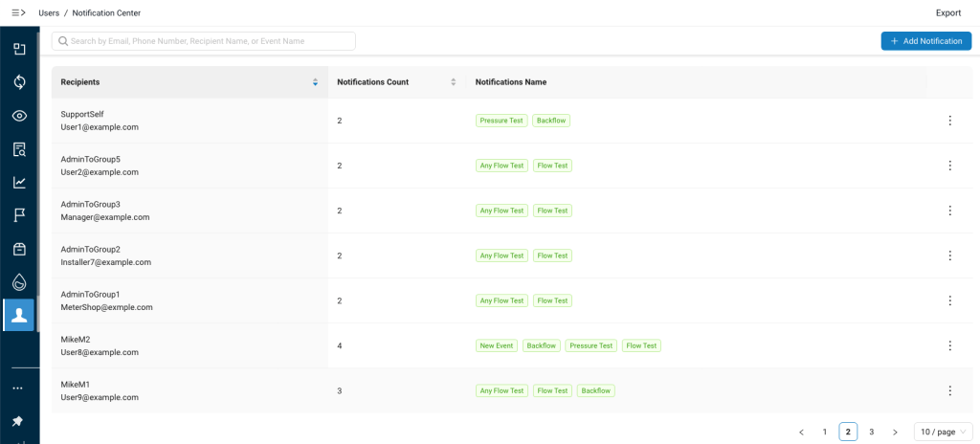Go to next page with arrow
980x444 pixels.
895,432
